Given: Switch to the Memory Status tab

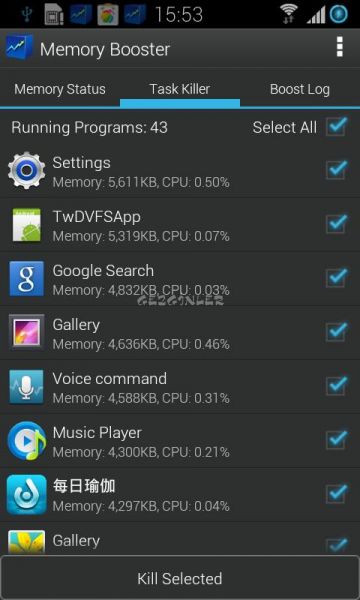Looking at the screenshot, I should coord(60,89).
